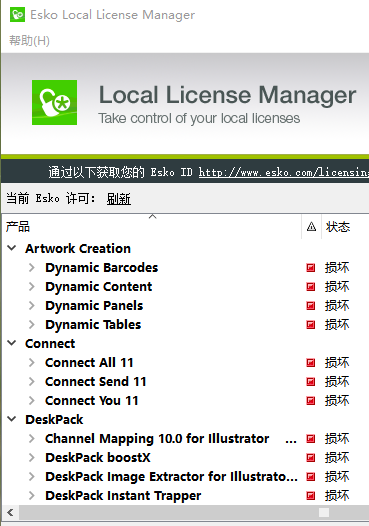Click red status icon for Dynamic Barcodes
The width and height of the screenshot is (369, 526).
[311, 268]
